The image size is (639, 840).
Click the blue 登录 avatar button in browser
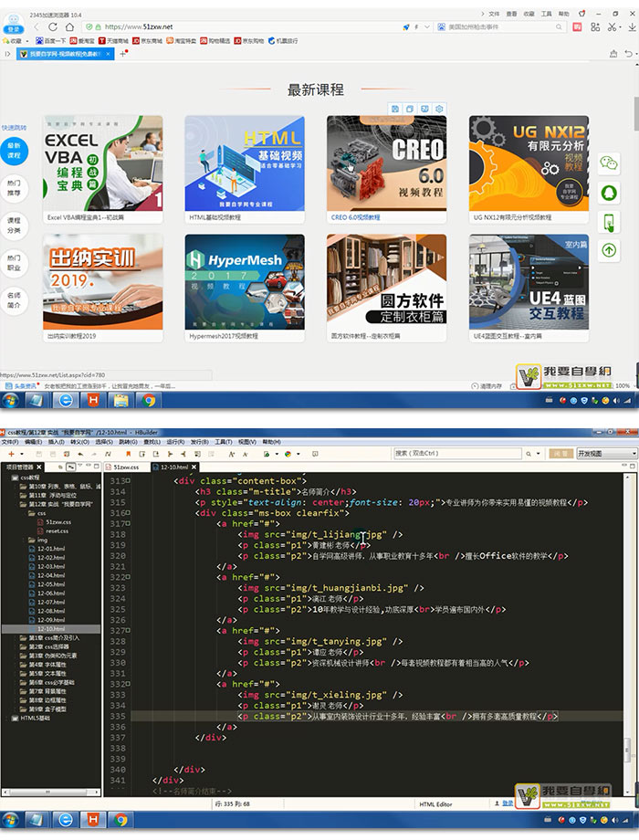[13, 26]
